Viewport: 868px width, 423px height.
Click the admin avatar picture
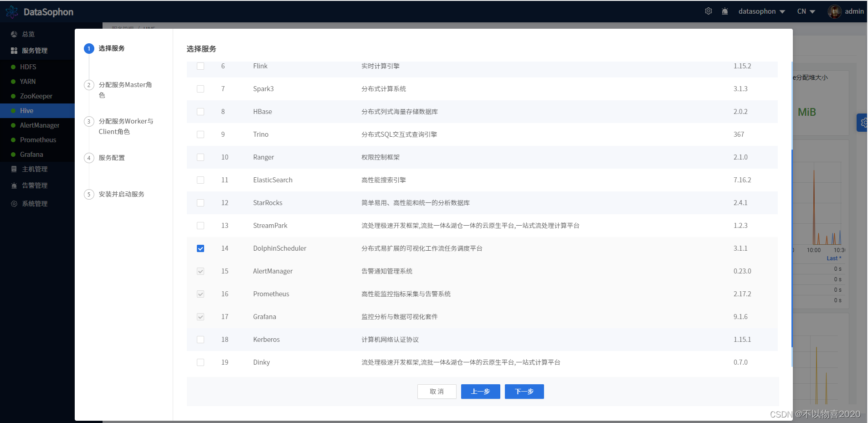pos(834,11)
